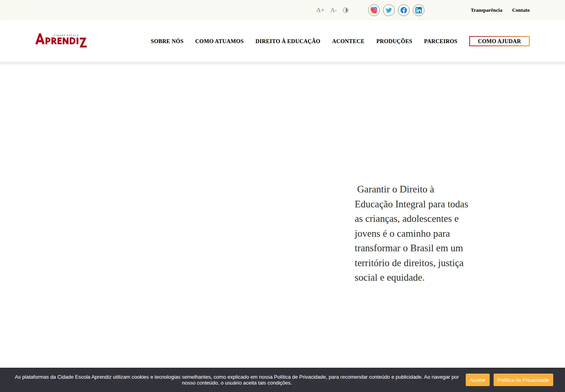Toggle high contrast mode
The width and height of the screenshot is (565, 392).
click(346, 10)
